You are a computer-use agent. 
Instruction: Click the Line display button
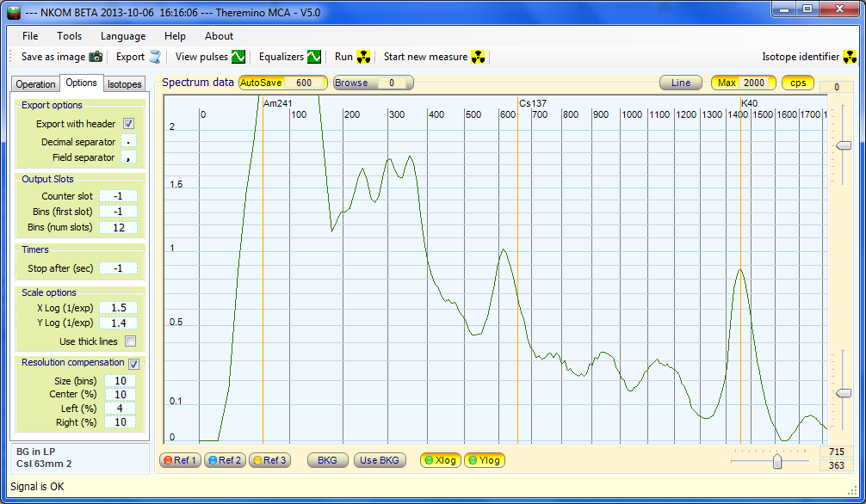pyautogui.click(x=681, y=83)
